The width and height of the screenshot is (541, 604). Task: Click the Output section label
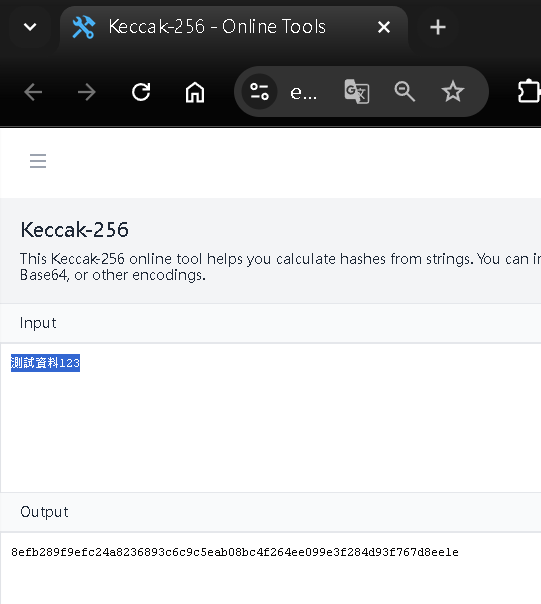[x=44, y=512]
